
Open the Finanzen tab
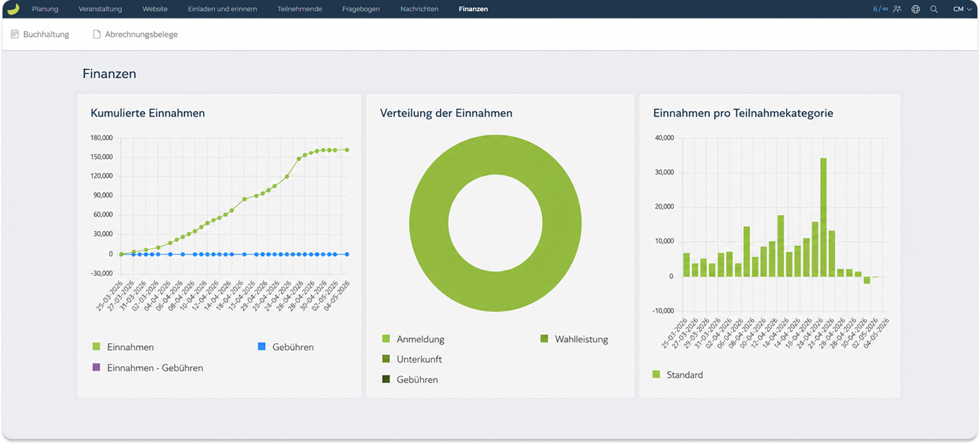pos(473,9)
